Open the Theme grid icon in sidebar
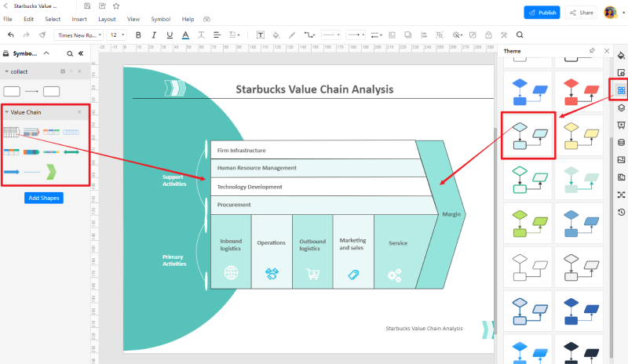628x364 pixels. [x=621, y=90]
